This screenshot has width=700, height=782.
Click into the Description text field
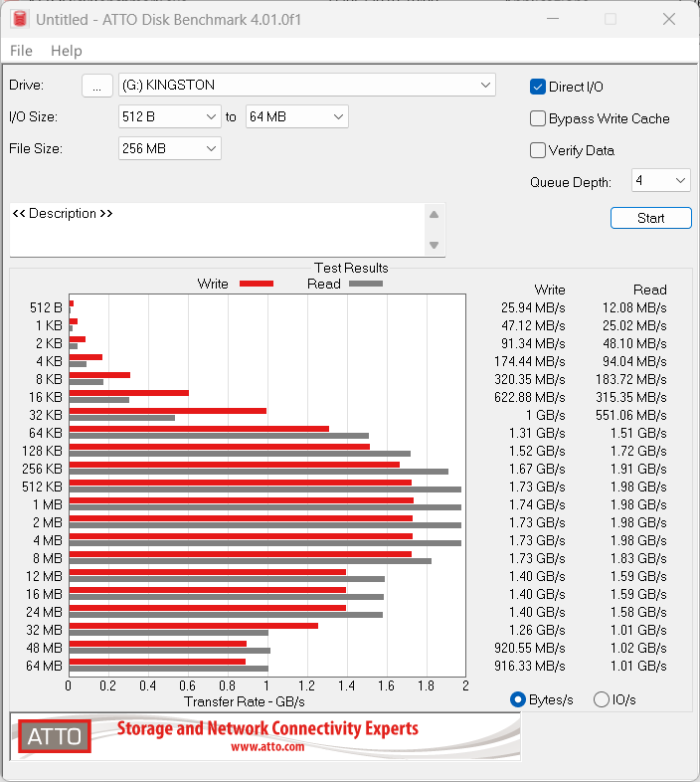point(217,230)
